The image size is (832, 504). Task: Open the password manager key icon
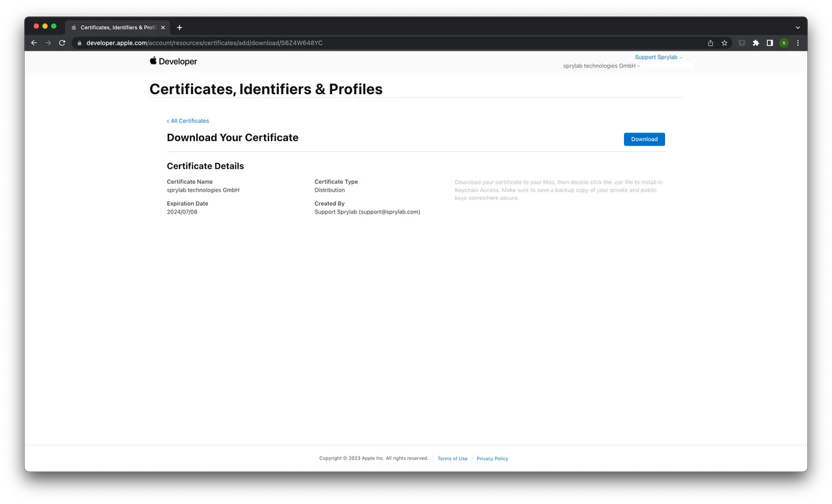click(x=742, y=43)
